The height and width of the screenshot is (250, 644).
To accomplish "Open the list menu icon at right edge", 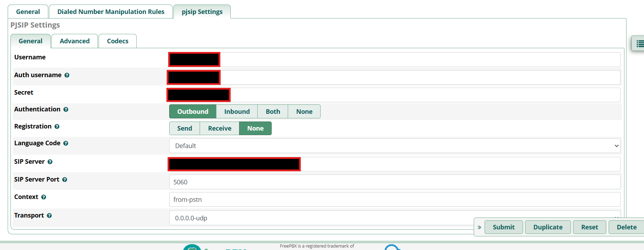I will pyautogui.click(x=639, y=44).
